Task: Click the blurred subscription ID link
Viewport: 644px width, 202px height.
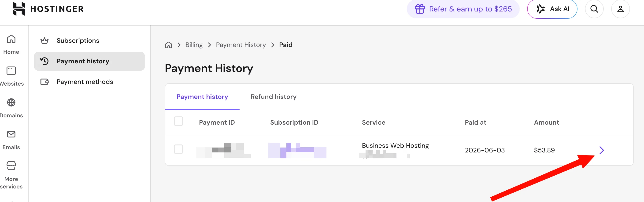Action: pyautogui.click(x=297, y=151)
